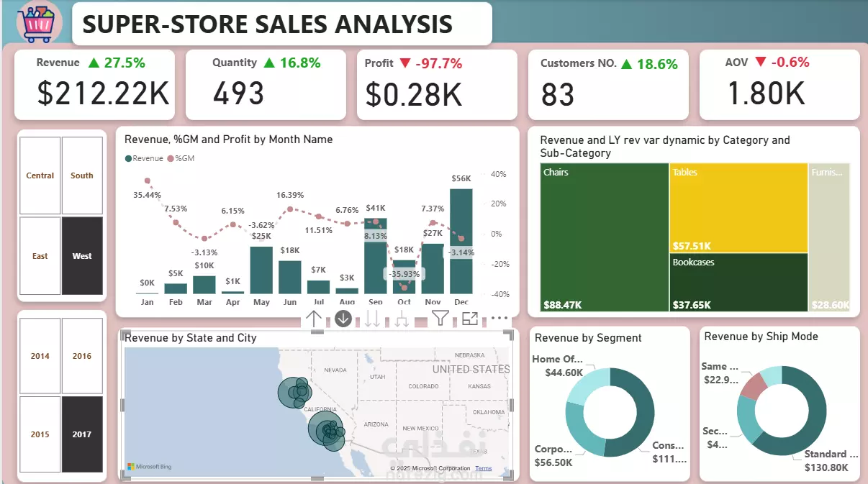Toggle the drill down mode icon
Image resolution: width=868 pixels, height=484 pixels.
click(x=343, y=319)
